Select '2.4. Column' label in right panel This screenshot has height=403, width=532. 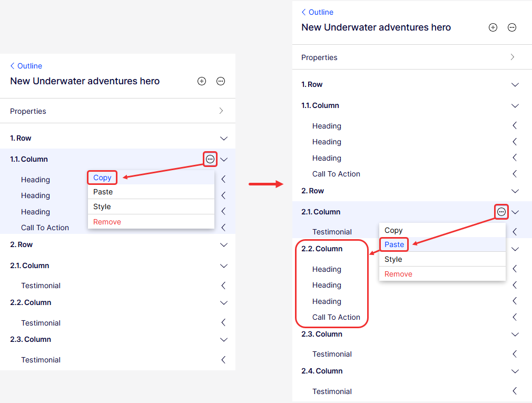322,371
